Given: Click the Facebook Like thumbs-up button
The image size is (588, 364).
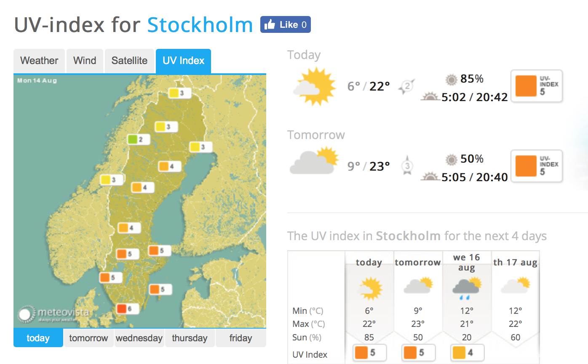Looking at the screenshot, I should coord(285,25).
